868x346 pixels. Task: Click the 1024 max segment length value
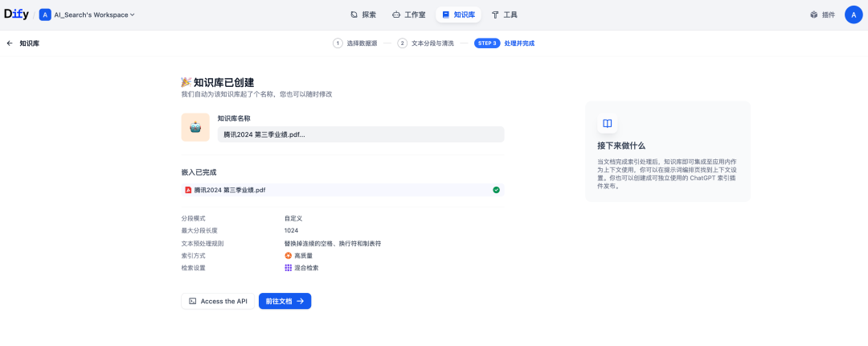click(291, 231)
